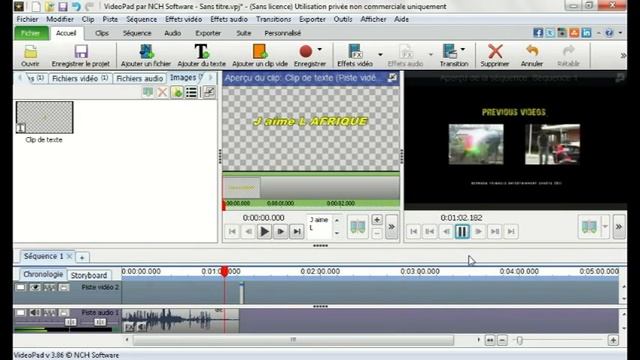
Task: Open the Effets vidéo menu
Action: [183, 19]
